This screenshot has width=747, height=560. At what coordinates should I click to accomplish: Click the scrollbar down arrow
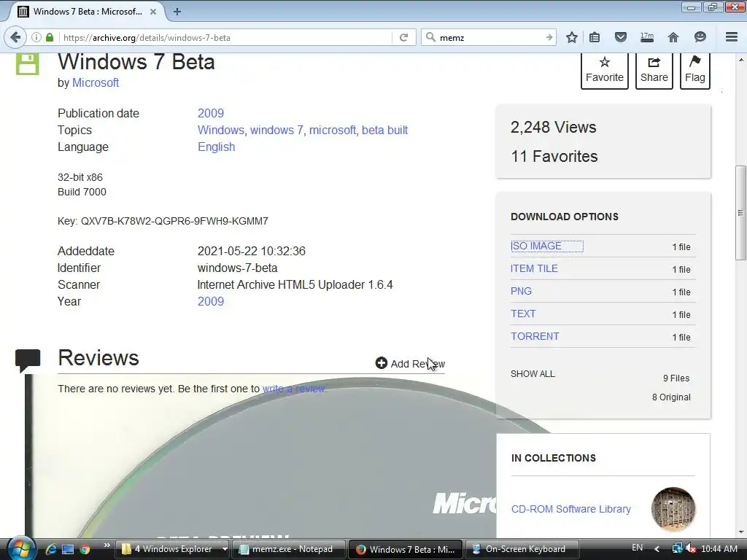pyautogui.click(x=740, y=532)
